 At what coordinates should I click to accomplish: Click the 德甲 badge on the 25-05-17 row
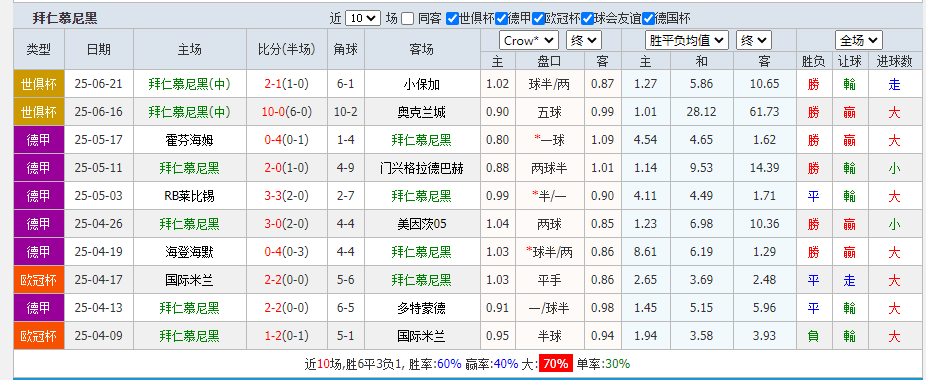point(38,140)
